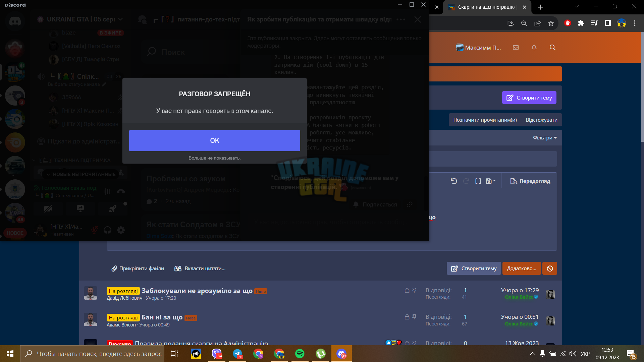Image resolution: width=644 pixels, height=362 pixels.
Task: Open thread "Бан ні за що"
Action: point(162,317)
